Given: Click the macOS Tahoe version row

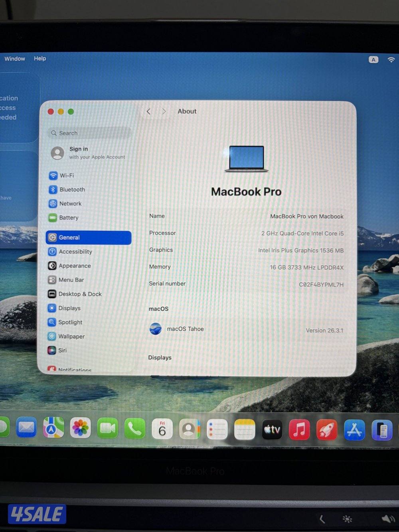Looking at the screenshot, I should point(246,330).
